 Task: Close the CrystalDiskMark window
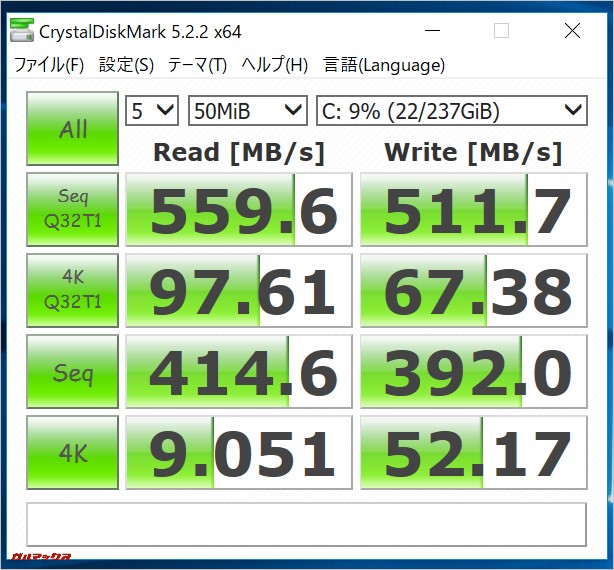572,31
